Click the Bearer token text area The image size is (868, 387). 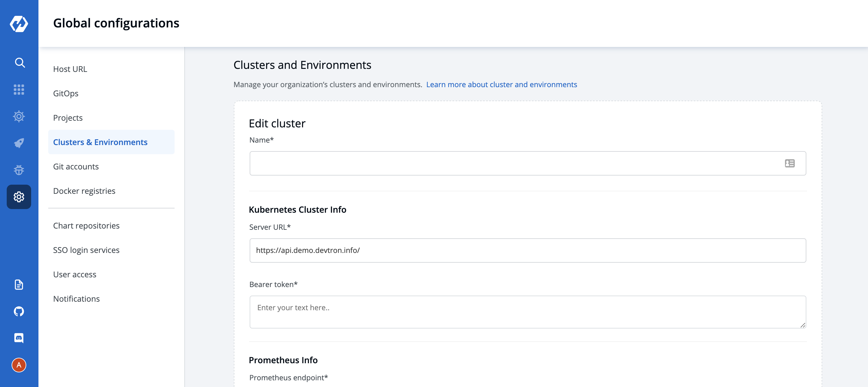point(527,312)
